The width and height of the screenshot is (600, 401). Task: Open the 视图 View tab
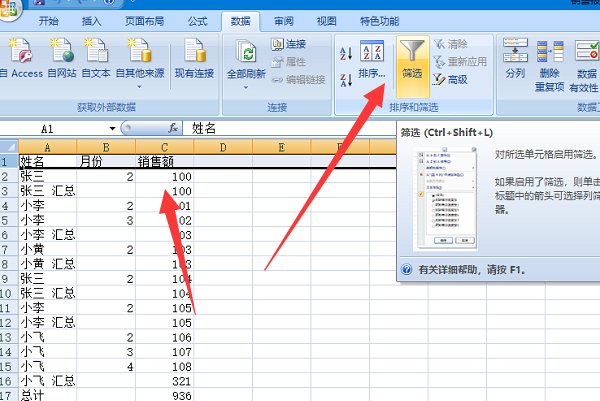[x=326, y=21]
